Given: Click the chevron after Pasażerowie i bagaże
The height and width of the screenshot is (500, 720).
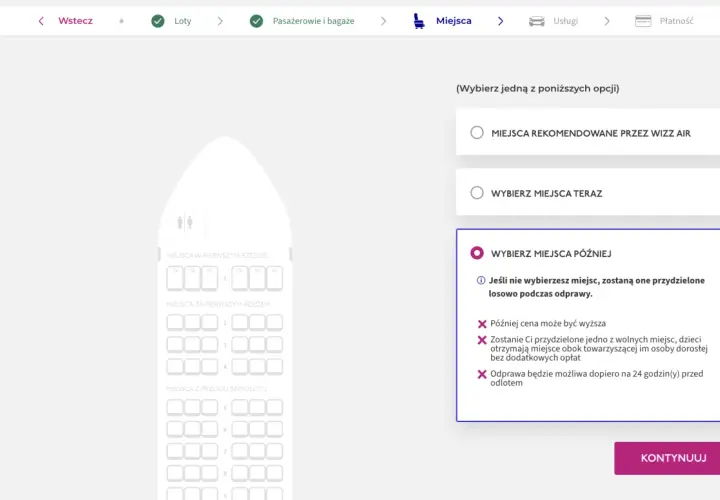Looking at the screenshot, I should pyautogui.click(x=383, y=21).
